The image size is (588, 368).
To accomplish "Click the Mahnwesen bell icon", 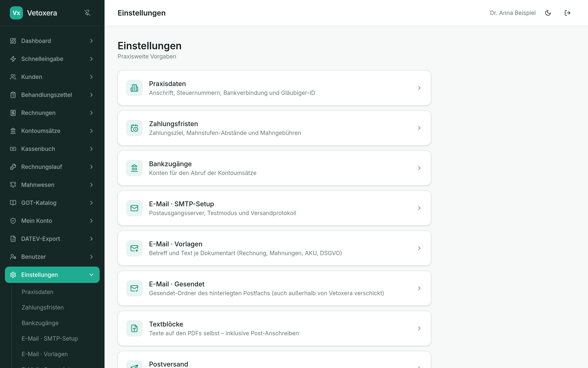I will coord(13,185).
